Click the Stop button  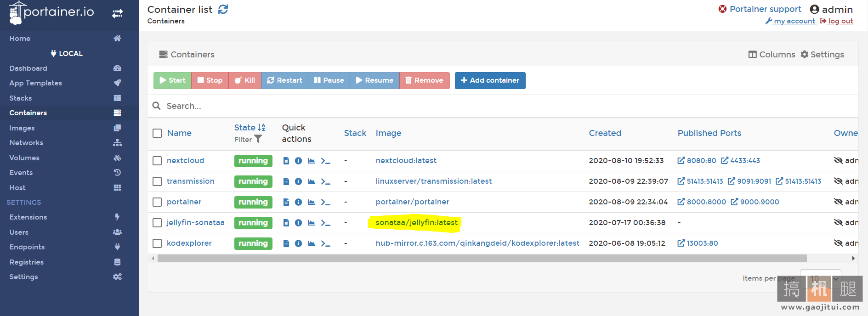click(210, 80)
